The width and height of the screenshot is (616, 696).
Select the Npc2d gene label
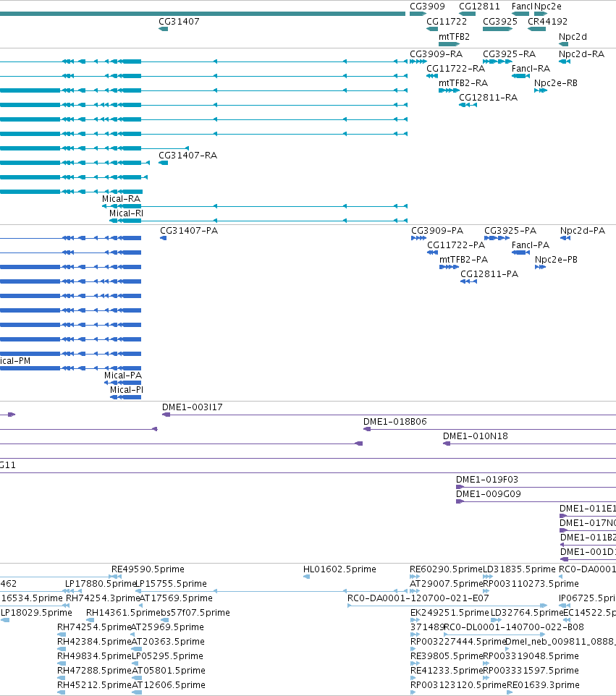pyautogui.click(x=573, y=36)
